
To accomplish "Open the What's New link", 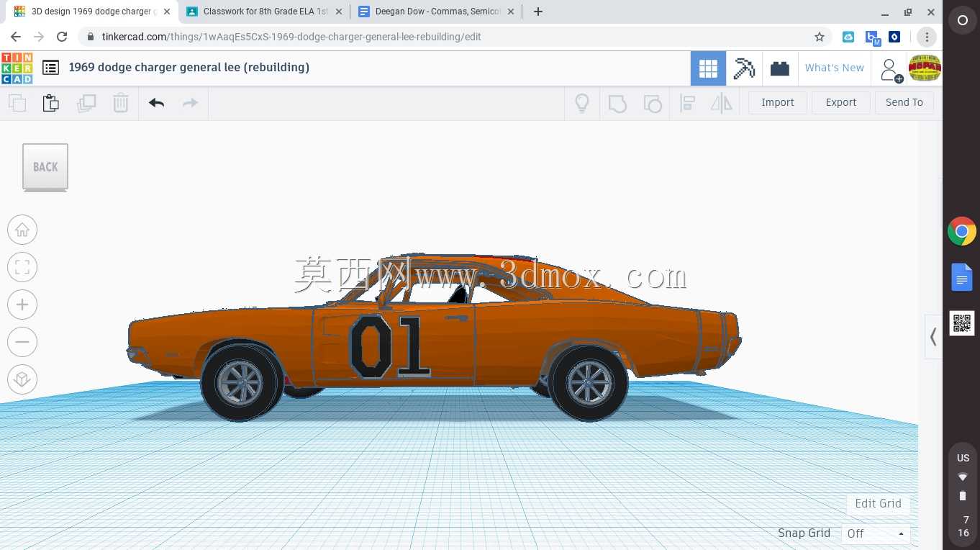I will tap(835, 68).
